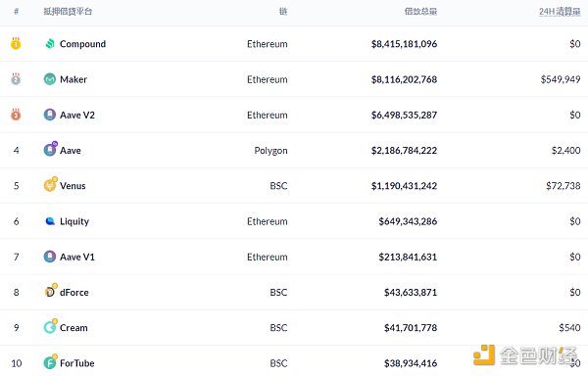Click the gold first-place medal icon
This screenshot has height=376, width=588.
click(16, 43)
